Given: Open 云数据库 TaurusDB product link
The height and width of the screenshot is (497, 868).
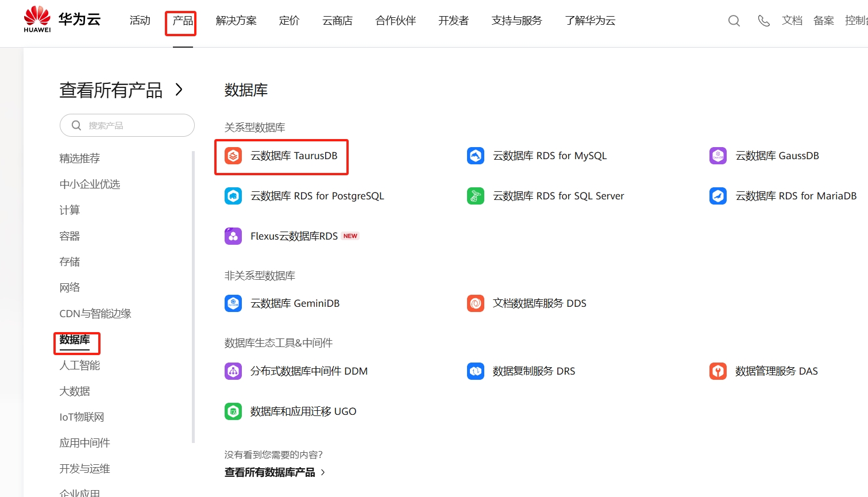Looking at the screenshot, I should [294, 156].
